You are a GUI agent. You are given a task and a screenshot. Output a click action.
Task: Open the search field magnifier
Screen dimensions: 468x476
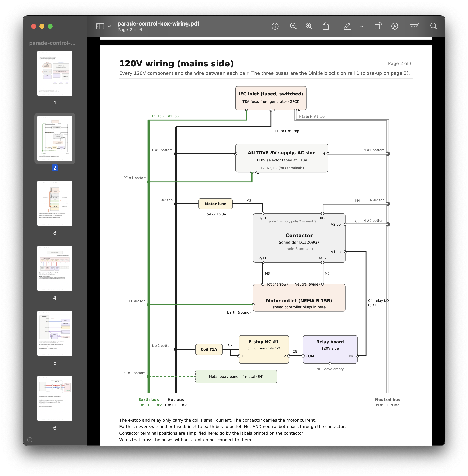[434, 26]
